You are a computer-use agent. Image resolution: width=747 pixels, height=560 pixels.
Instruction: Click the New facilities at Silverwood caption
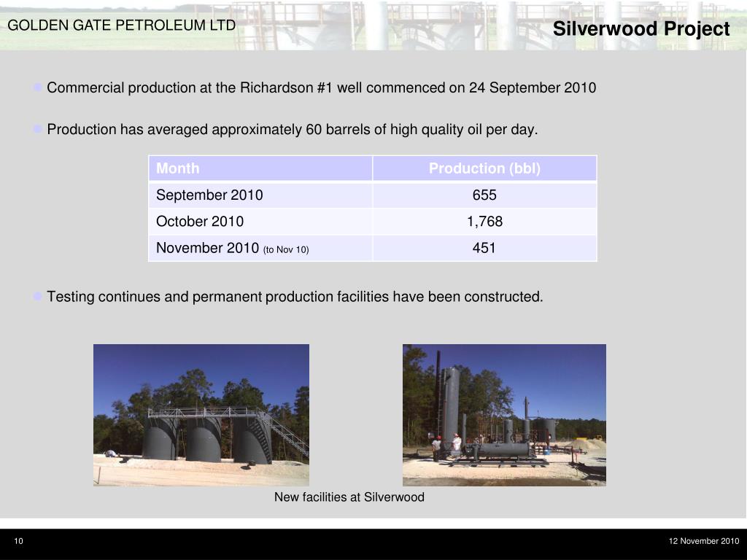(349, 497)
